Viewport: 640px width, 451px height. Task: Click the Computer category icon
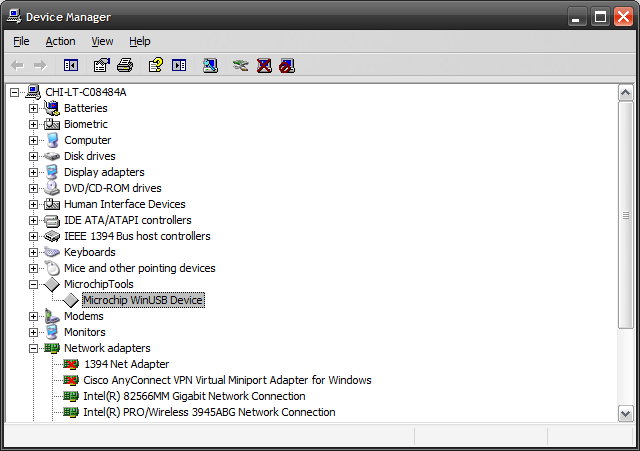pyautogui.click(x=52, y=140)
